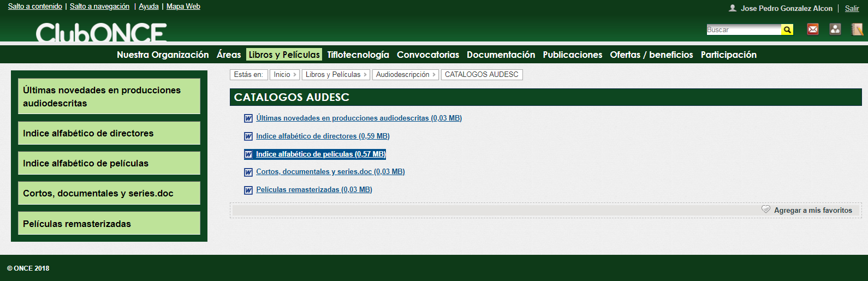Click the heart icon for favoritos

tap(766, 210)
